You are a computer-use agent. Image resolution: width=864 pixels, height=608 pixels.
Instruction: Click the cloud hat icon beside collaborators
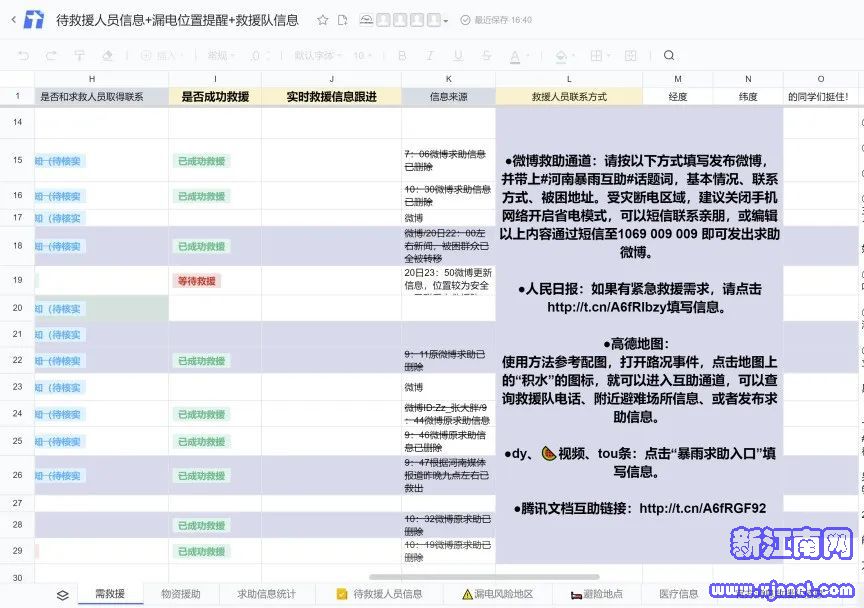[x=366, y=20]
